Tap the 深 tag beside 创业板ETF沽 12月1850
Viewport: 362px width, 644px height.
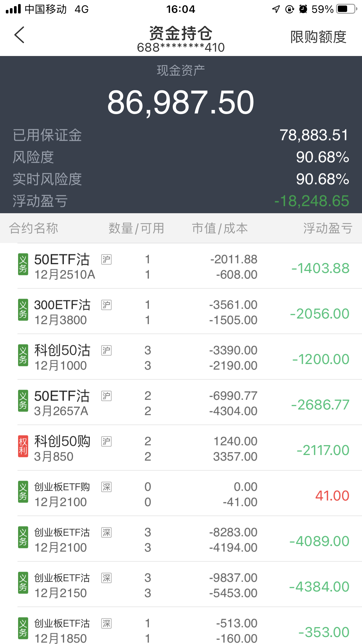(106, 623)
